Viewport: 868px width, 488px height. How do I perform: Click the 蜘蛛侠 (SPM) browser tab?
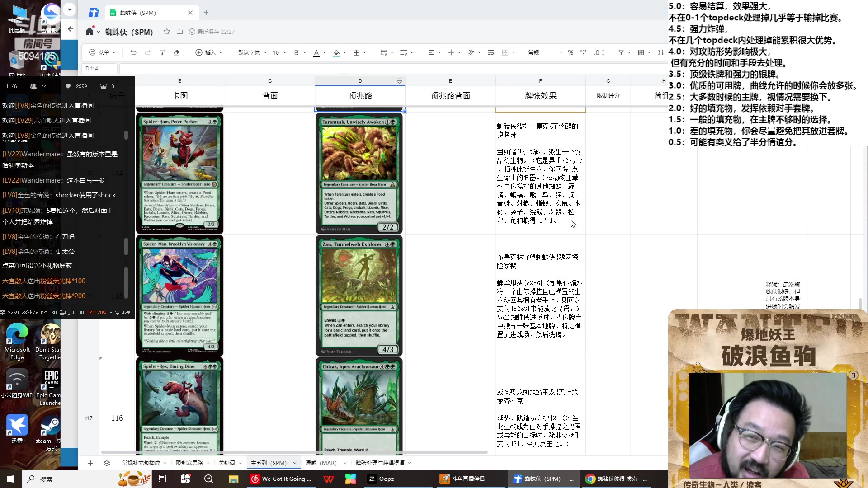pos(151,13)
